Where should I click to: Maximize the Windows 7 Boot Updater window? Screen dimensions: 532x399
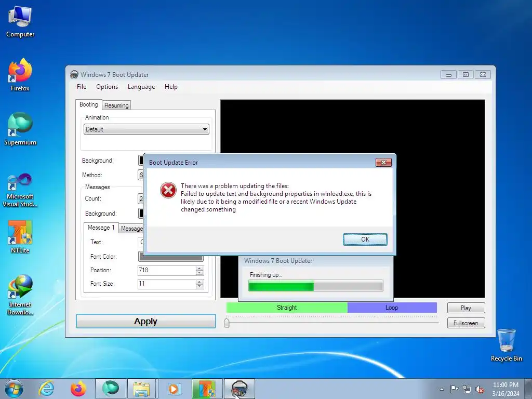pyautogui.click(x=465, y=75)
